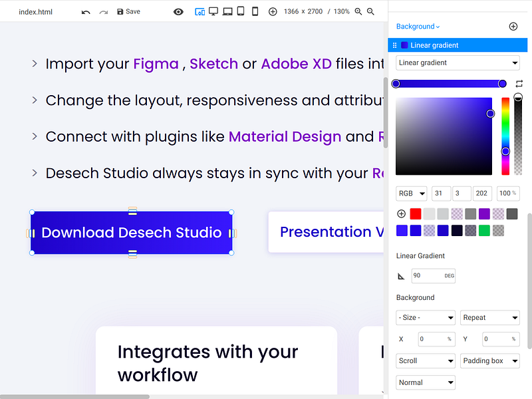Select the desktop monitor responsive preview icon
The height and width of the screenshot is (399, 532).
coord(213,11)
